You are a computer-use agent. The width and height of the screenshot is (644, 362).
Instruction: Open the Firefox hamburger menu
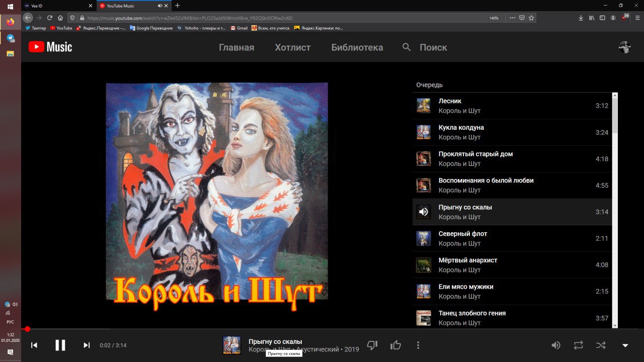(x=636, y=18)
